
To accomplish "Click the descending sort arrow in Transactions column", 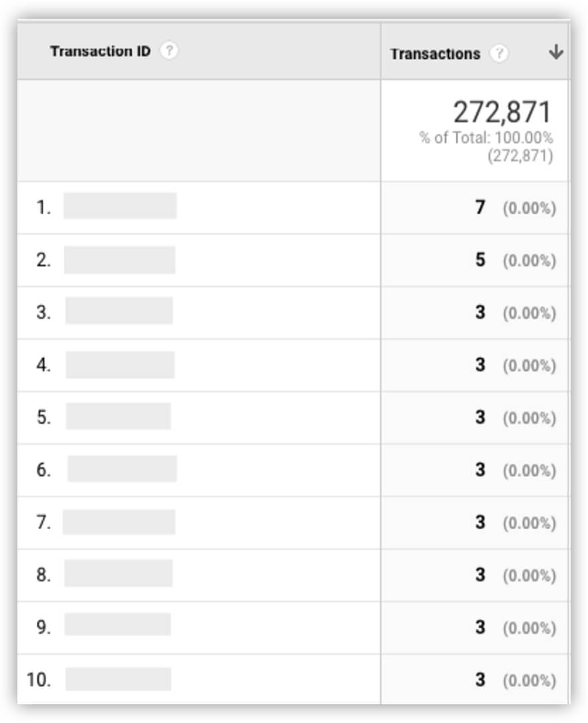I will pyautogui.click(x=555, y=53).
